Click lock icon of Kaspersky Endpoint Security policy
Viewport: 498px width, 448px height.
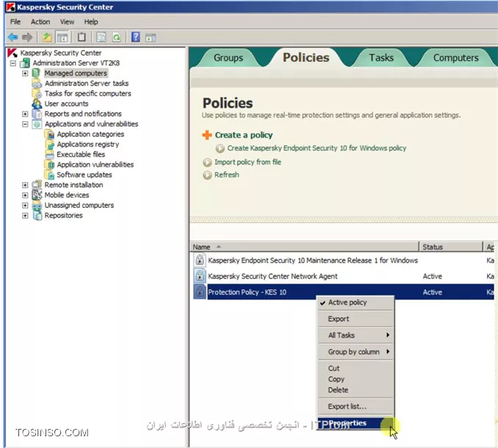[200, 260]
